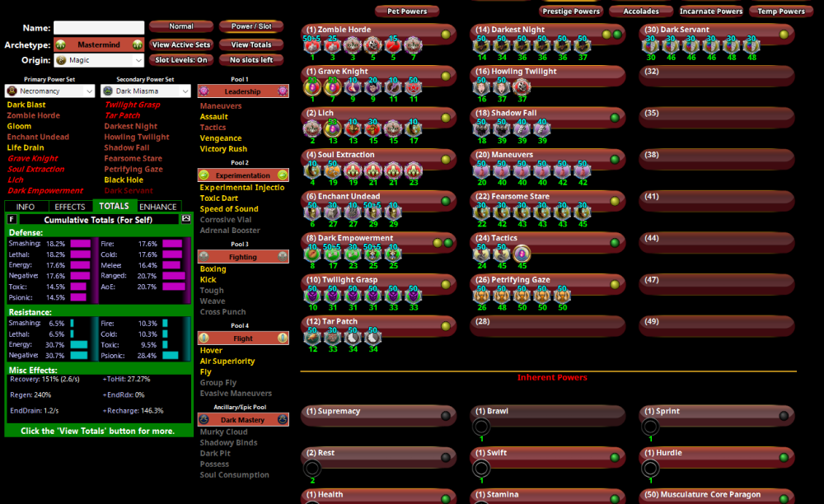Click the left Leadership pool icon
This screenshot has width=824, height=504.
pyautogui.click(x=203, y=91)
